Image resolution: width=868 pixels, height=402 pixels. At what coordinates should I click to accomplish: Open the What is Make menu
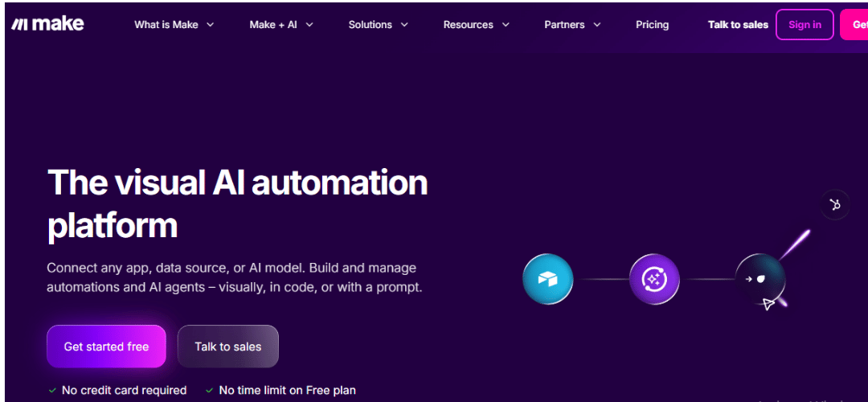174,25
